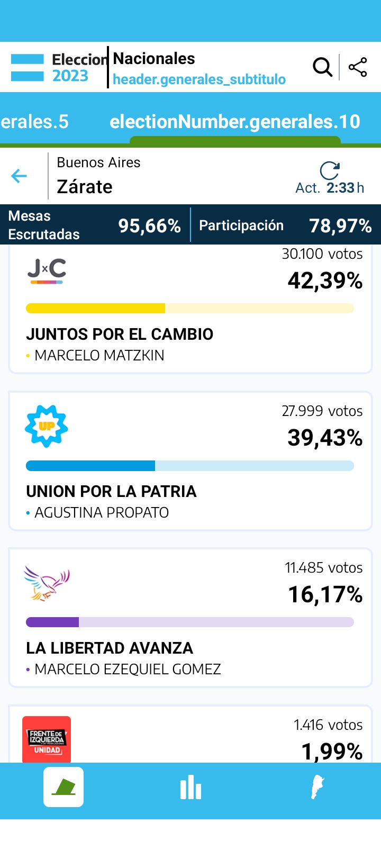
Task: Go back using the left arrow
Action: click(x=19, y=176)
